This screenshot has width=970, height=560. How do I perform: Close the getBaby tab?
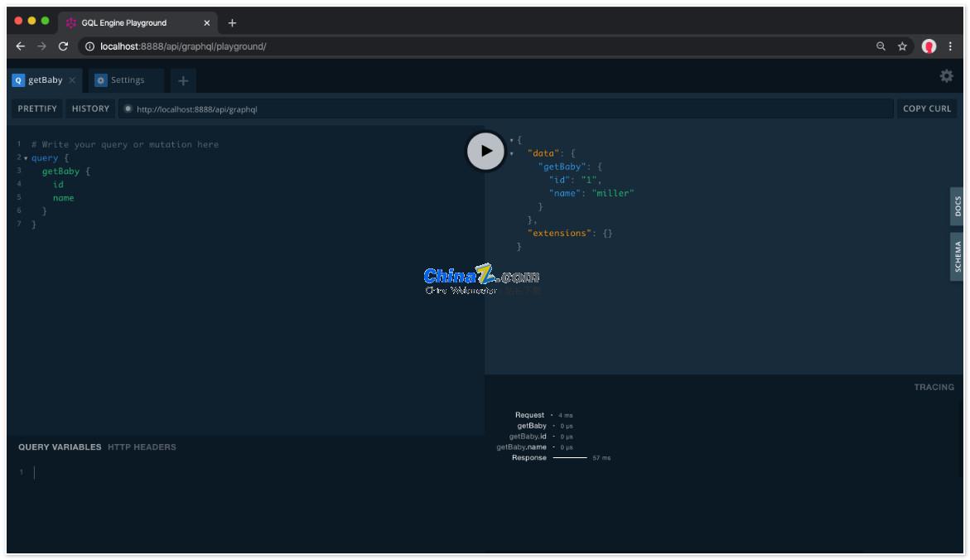72,80
